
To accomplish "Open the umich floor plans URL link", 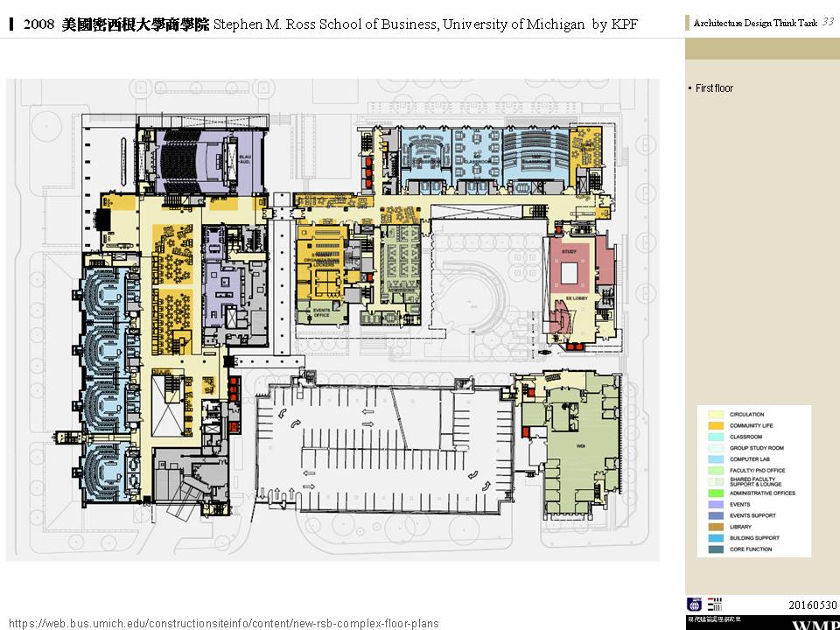I will [224, 623].
